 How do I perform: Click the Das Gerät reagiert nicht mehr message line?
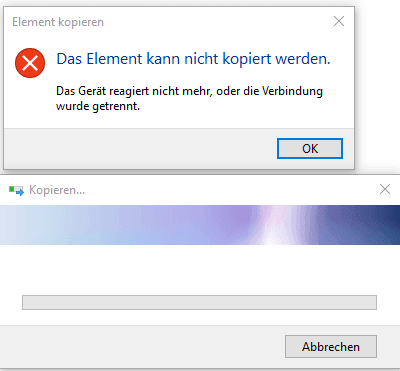point(189,91)
